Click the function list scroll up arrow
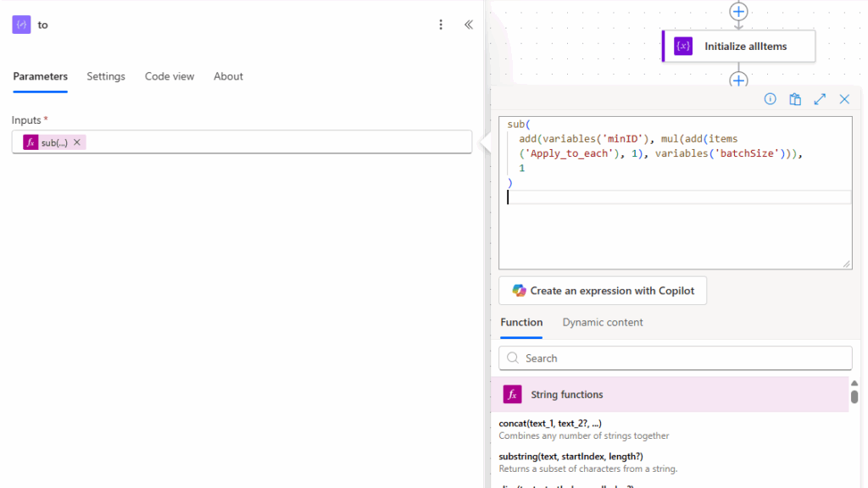 coord(854,383)
